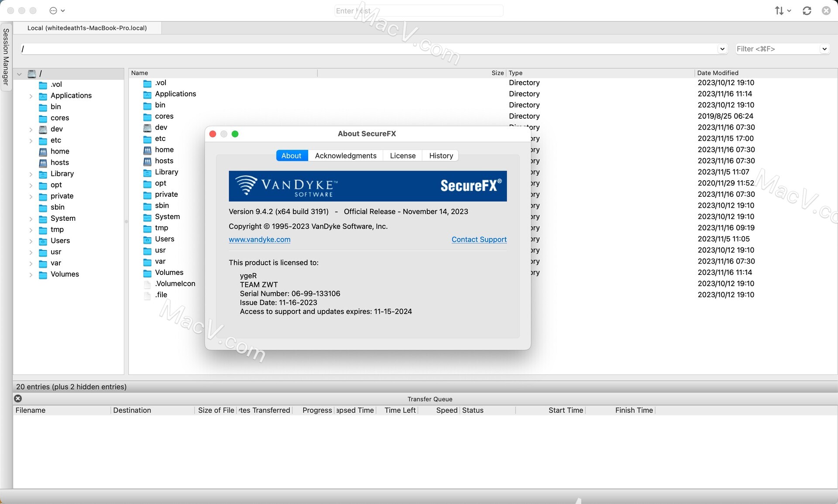Switch to the License tab
This screenshot has width=838, height=504.
(402, 156)
